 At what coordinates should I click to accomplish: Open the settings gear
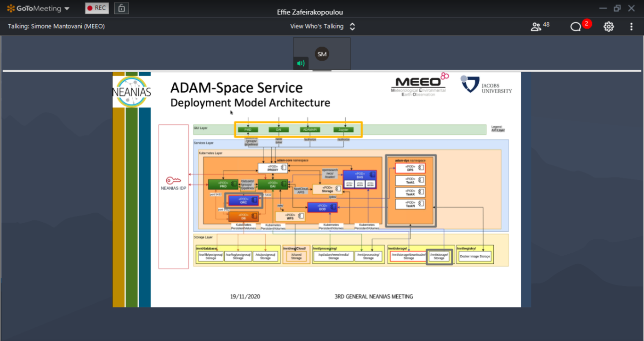pos(608,27)
